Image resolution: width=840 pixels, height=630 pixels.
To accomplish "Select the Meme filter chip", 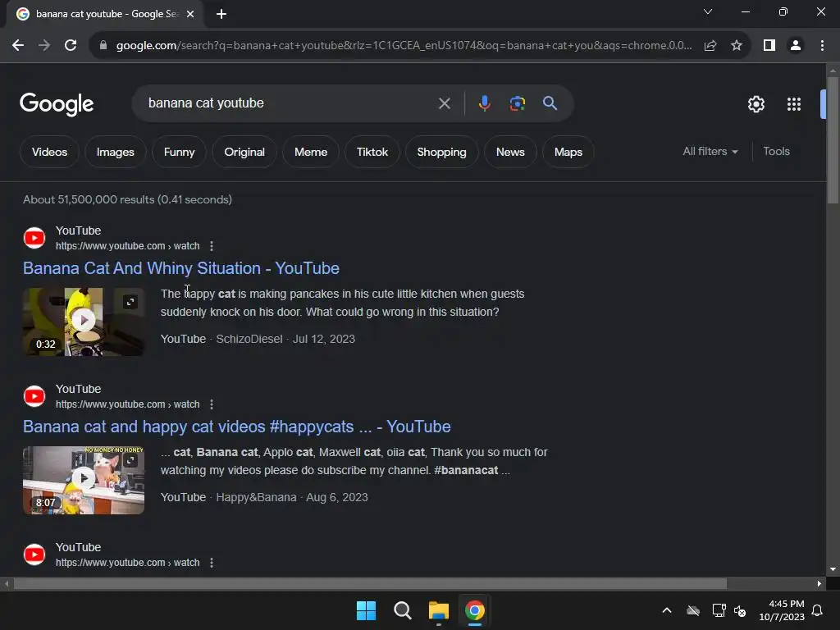I will 311,152.
